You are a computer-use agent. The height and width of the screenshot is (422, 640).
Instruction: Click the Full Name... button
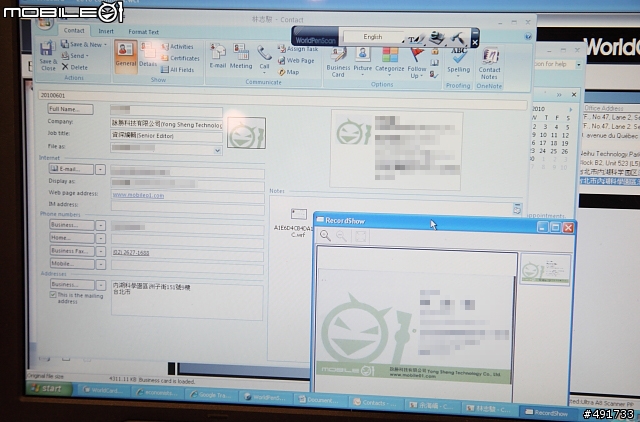(x=71, y=109)
